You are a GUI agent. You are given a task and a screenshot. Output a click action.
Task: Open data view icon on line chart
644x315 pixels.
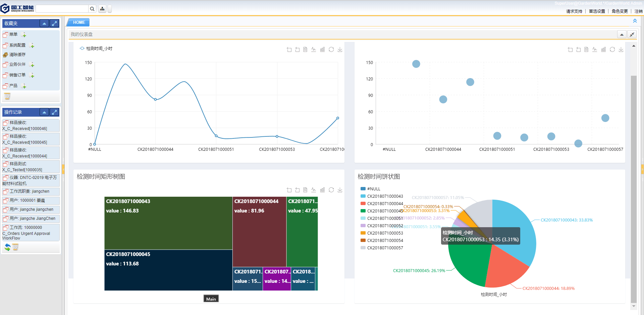coord(305,50)
